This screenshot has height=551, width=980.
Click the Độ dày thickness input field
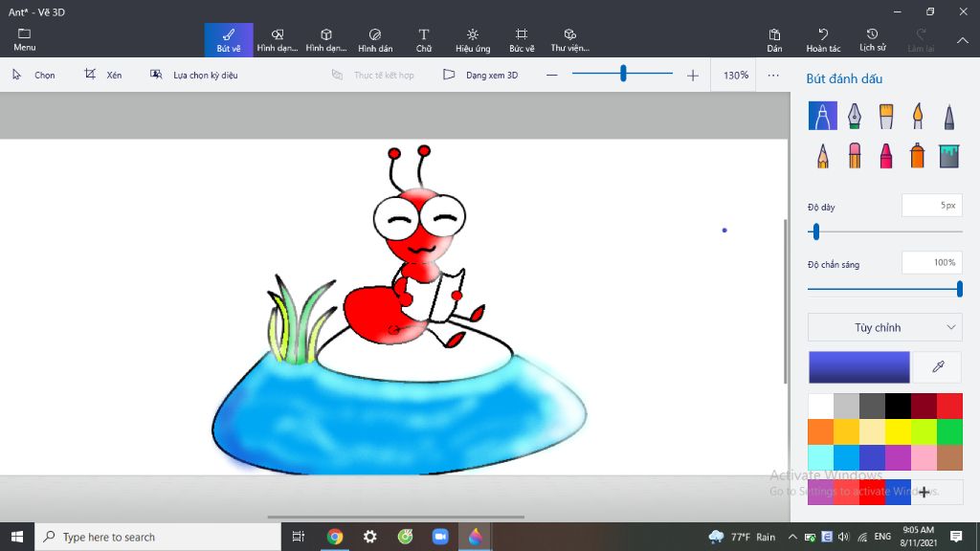coord(932,206)
